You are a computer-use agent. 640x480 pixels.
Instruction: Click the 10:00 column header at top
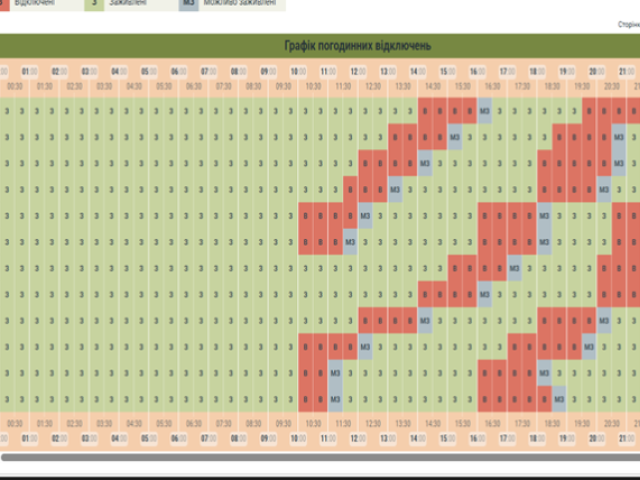(299, 71)
